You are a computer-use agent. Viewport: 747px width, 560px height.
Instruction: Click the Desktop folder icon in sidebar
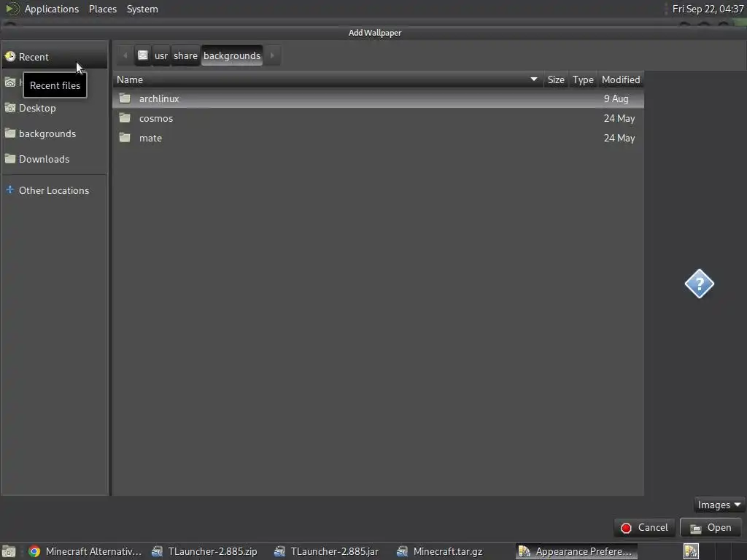tap(10, 108)
